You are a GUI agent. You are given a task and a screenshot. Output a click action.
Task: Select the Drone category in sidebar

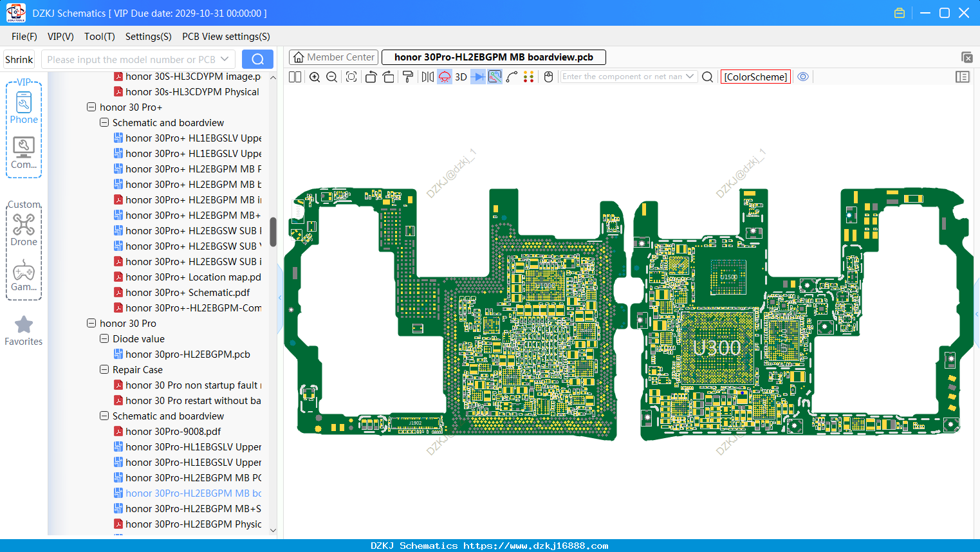24,230
